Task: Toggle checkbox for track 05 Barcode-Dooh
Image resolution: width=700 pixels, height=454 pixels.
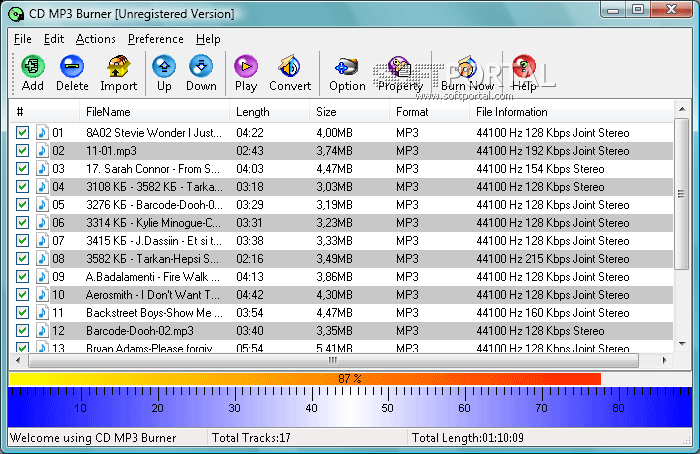Action: 23,205
